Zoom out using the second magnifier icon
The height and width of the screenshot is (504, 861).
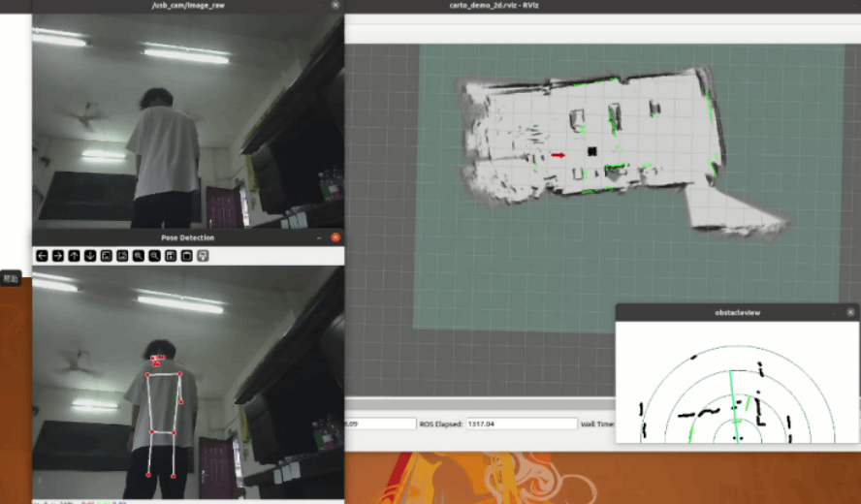[x=154, y=256]
